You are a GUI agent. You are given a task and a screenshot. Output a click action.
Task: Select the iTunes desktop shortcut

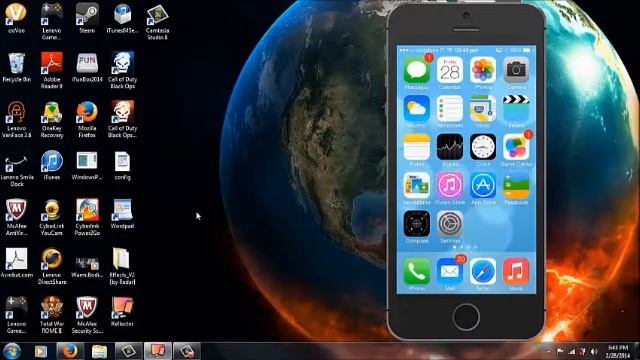[x=52, y=165]
